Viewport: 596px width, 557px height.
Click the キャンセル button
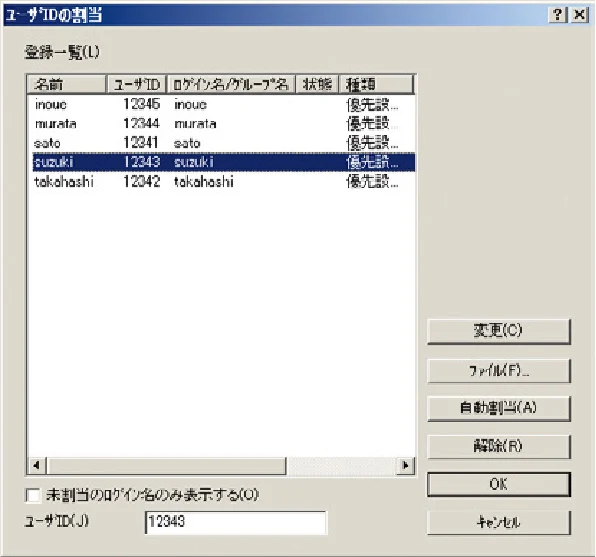tap(499, 523)
